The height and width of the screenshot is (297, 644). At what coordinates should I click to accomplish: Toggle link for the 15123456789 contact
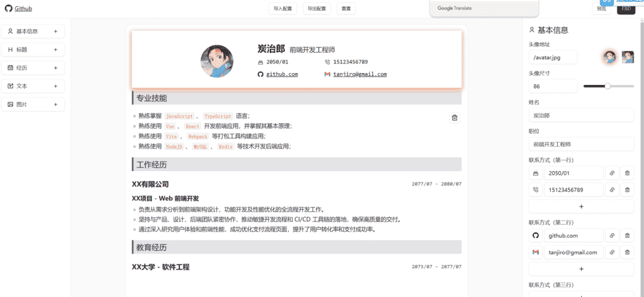(x=612, y=190)
